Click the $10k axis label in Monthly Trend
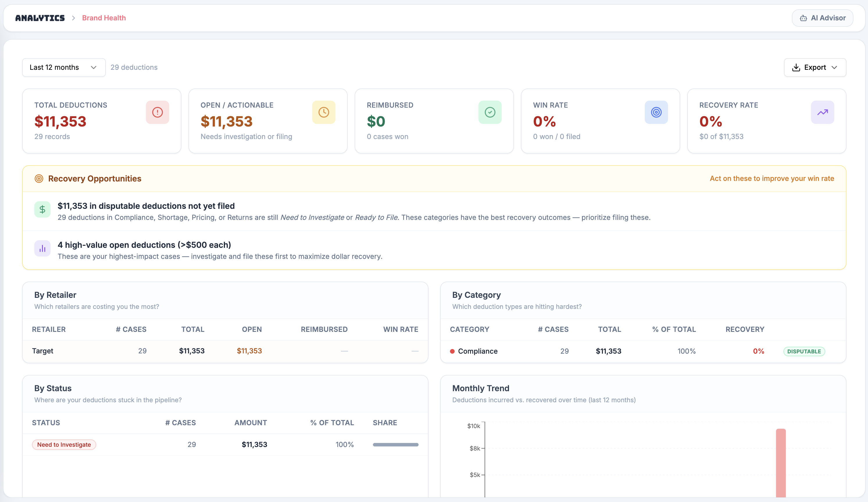The height and width of the screenshot is (502, 868). [x=473, y=426]
